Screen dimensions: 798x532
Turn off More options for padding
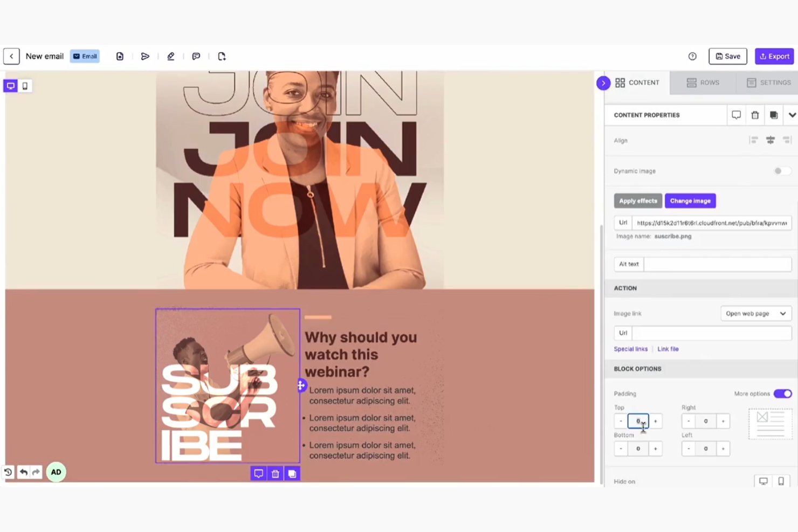(782, 393)
